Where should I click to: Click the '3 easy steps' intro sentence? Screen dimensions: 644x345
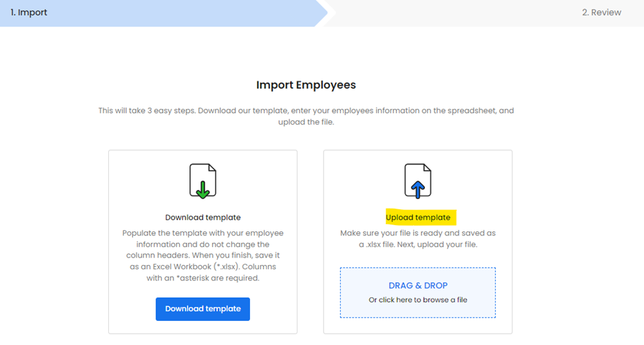point(306,110)
